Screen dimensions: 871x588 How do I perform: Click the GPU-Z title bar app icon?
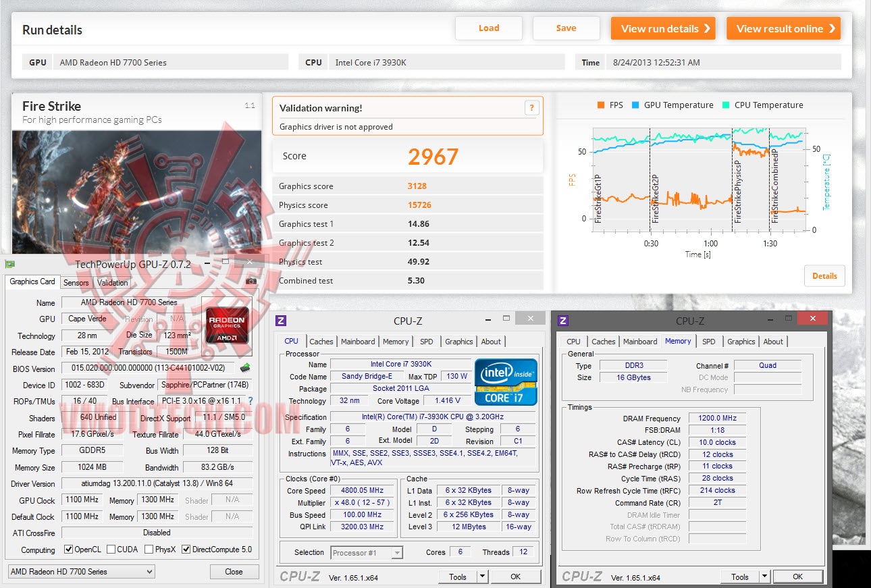coord(9,263)
